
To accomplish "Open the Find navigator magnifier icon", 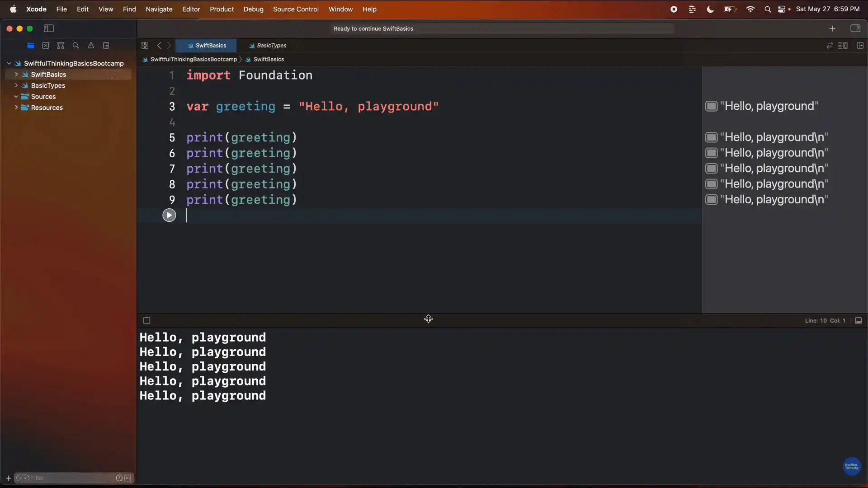I will pyautogui.click(x=76, y=46).
